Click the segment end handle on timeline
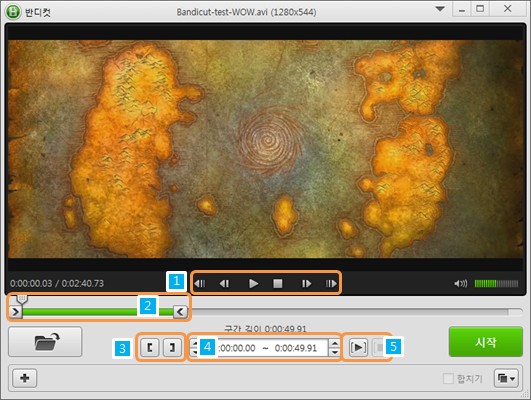Viewport: 531px width, 400px height. pyautogui.click(x=180, y=311)
